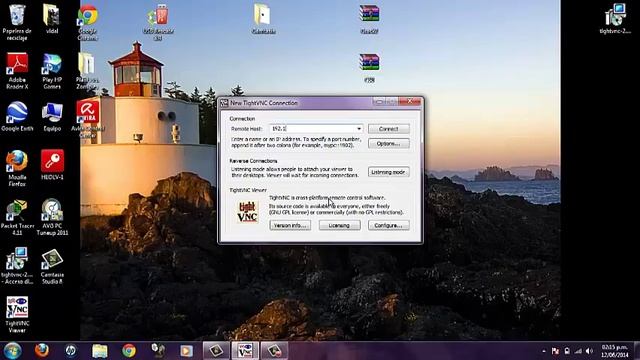Viewport: 640px width, 360px height.
Task: Show Version info... of TightVNC
Action: coord(290,225)
